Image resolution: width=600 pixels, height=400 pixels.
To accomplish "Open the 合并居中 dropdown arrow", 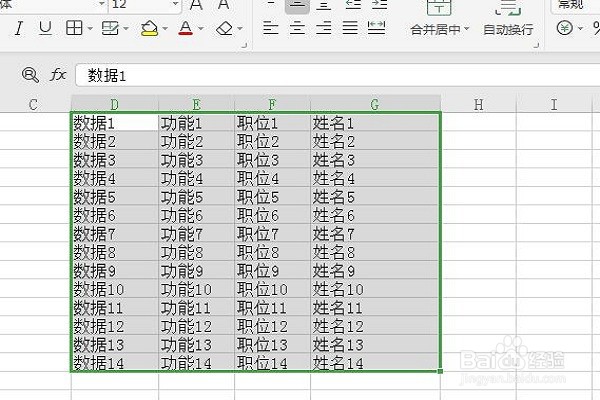I will click(x=466, y=29).
